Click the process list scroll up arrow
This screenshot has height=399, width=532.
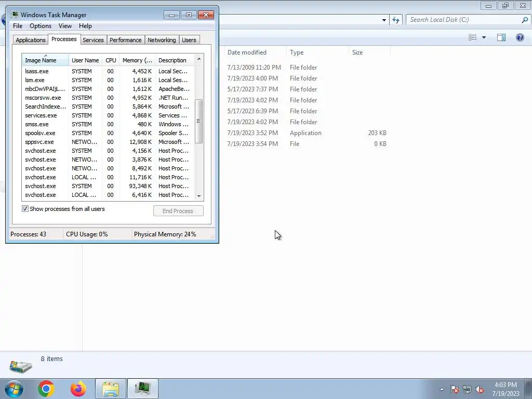point(199,59)
